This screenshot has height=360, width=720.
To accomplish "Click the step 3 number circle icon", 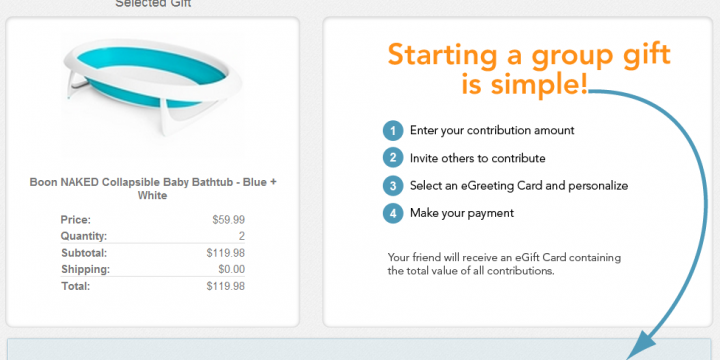I will pyautogui.click(x=393, y=186).
